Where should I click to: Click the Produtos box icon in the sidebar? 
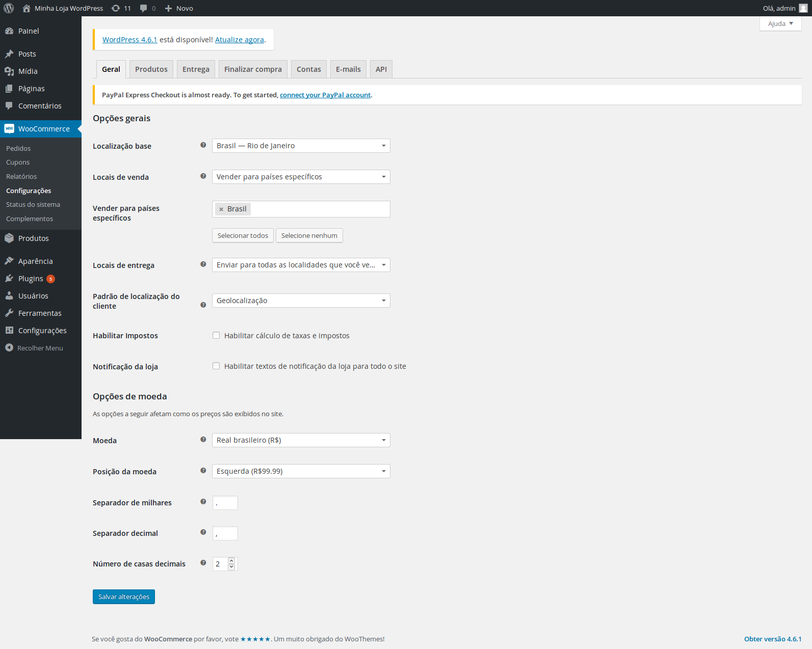coord(9,238)
